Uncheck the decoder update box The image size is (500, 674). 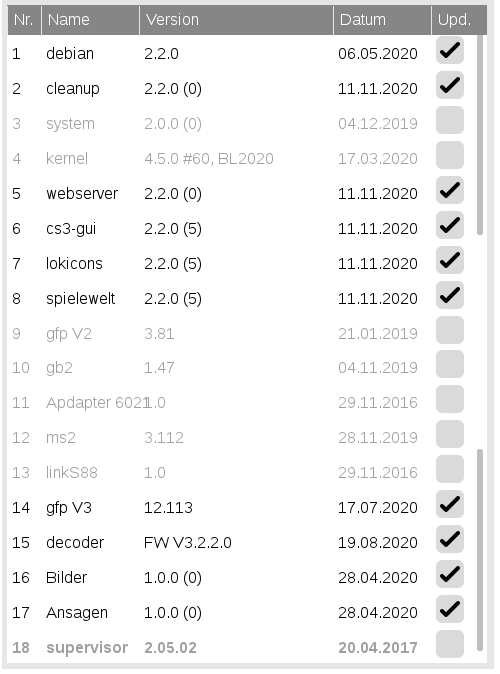point(449,539)
